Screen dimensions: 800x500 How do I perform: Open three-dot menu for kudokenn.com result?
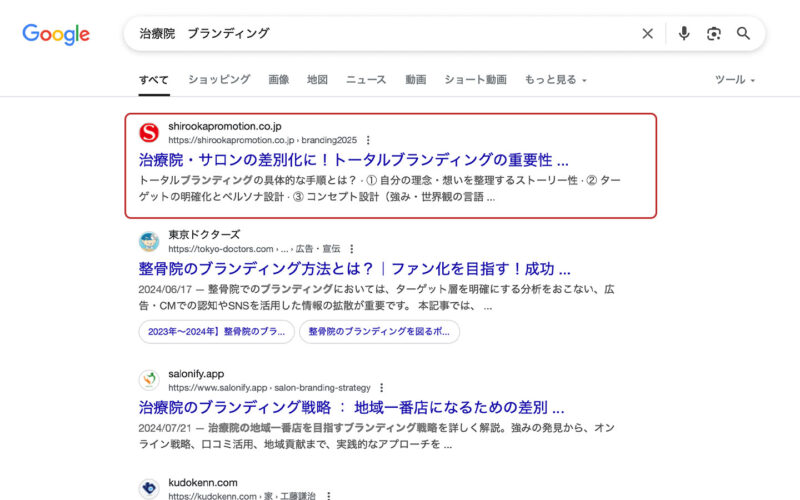(x=328, y=496)
